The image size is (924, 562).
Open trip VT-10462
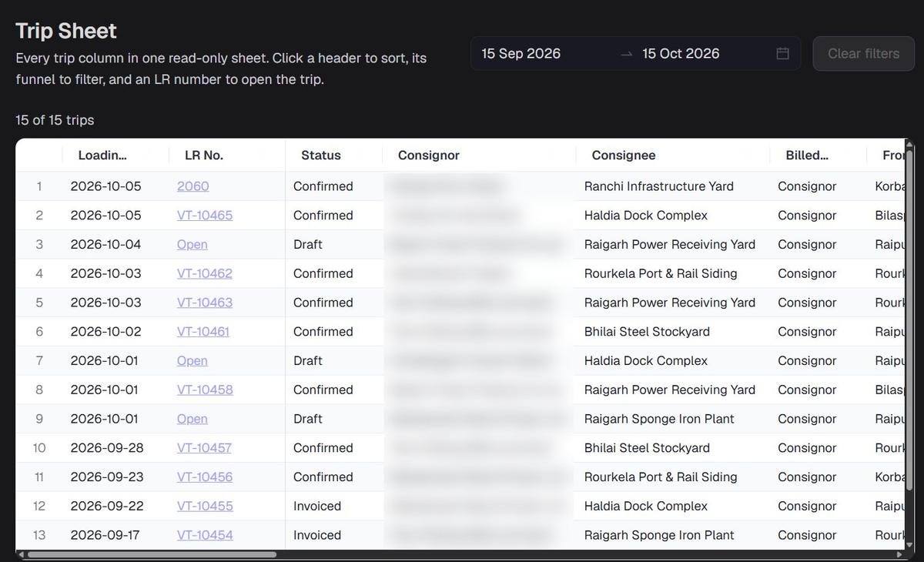tap(205, 273)
